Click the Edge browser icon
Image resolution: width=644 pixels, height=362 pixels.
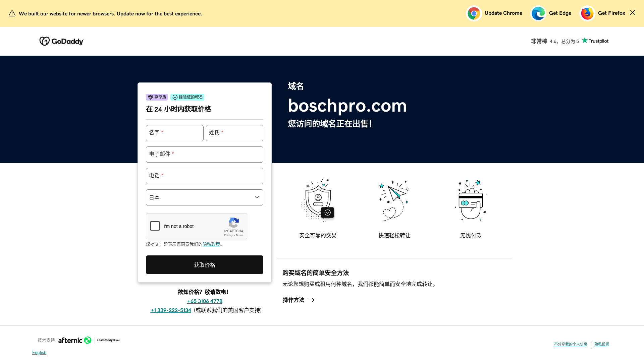pos(538,13)
